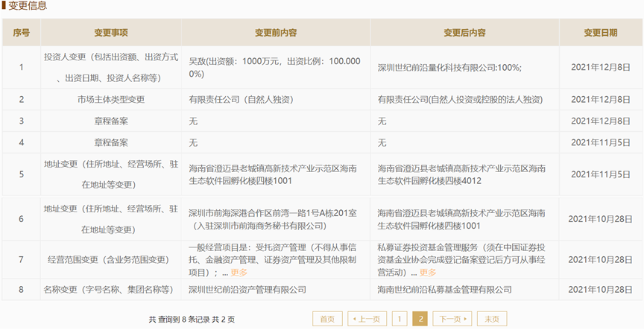The height and width of the screenshot is (330, 644).
Task: Jump to last page 末页
Action: click(x=492, y=319)
